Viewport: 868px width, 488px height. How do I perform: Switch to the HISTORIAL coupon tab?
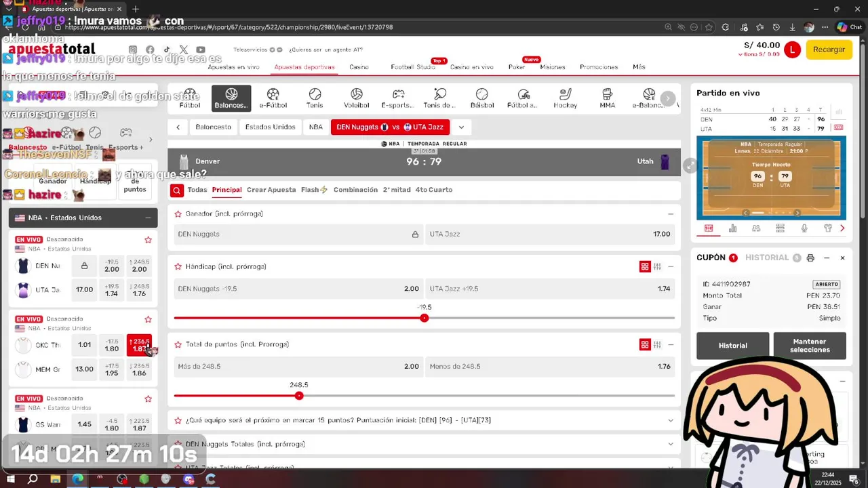pyautogui.click(x=767, y=258)
